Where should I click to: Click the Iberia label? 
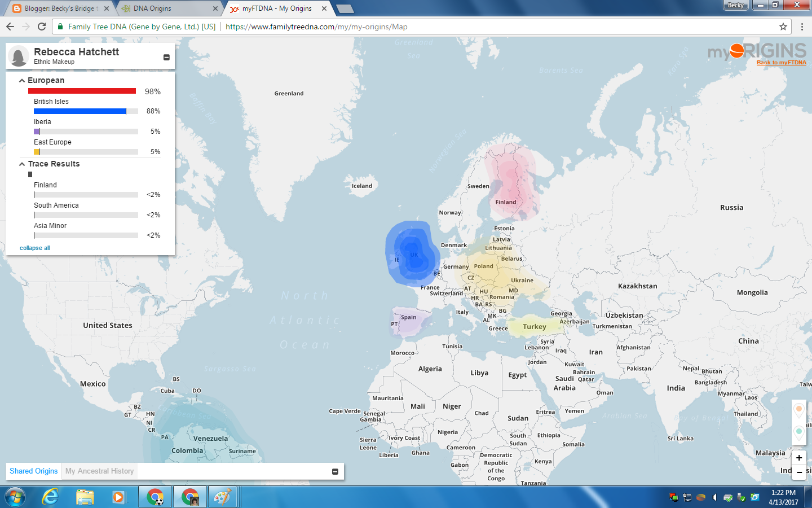coord(42,122)
